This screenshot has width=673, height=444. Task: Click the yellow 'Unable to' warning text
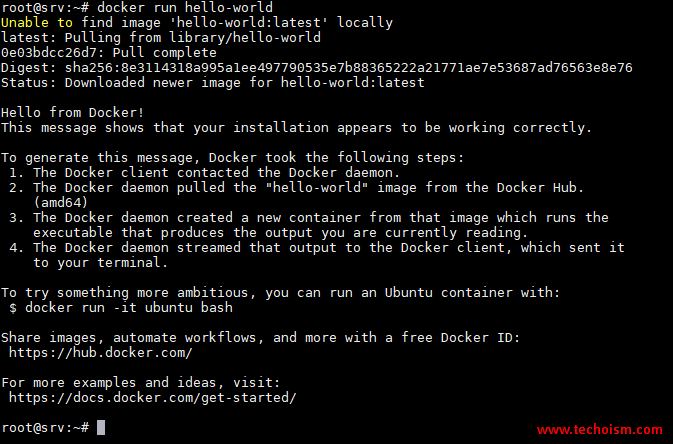[37, 22]
